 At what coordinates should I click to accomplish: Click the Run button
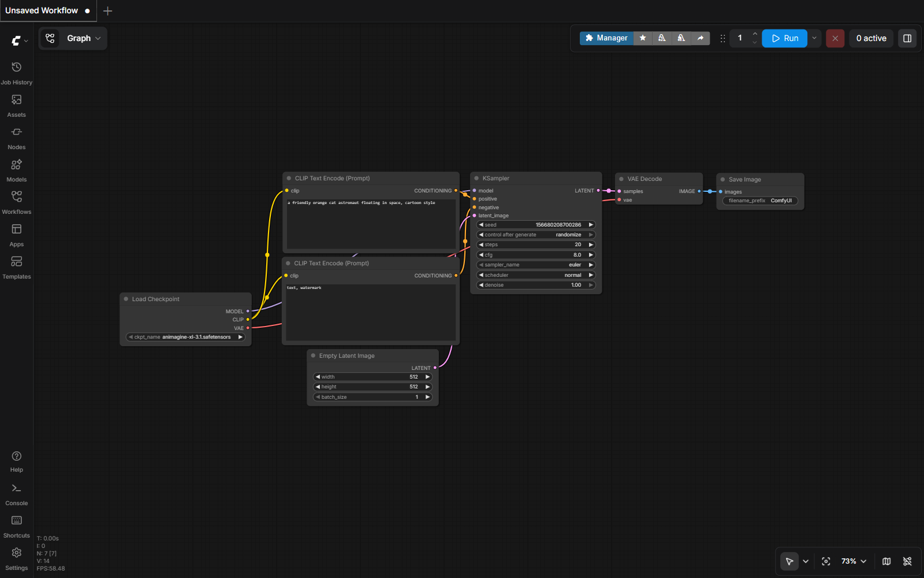pos(784,38)
